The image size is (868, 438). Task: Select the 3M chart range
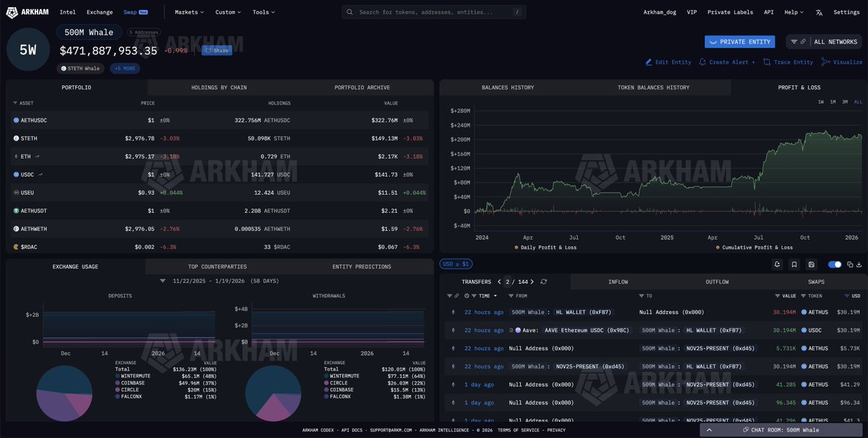click(x=845, y=102)
